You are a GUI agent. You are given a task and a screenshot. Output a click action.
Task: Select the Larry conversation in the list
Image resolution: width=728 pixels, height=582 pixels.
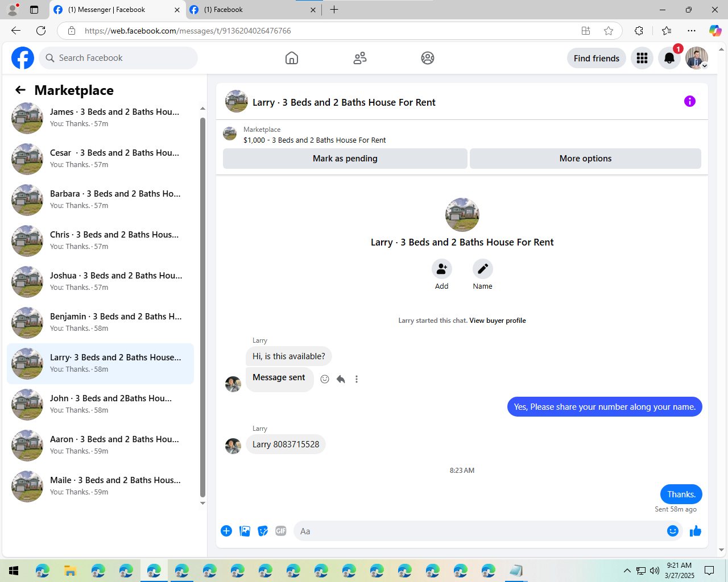click(100, 364)
